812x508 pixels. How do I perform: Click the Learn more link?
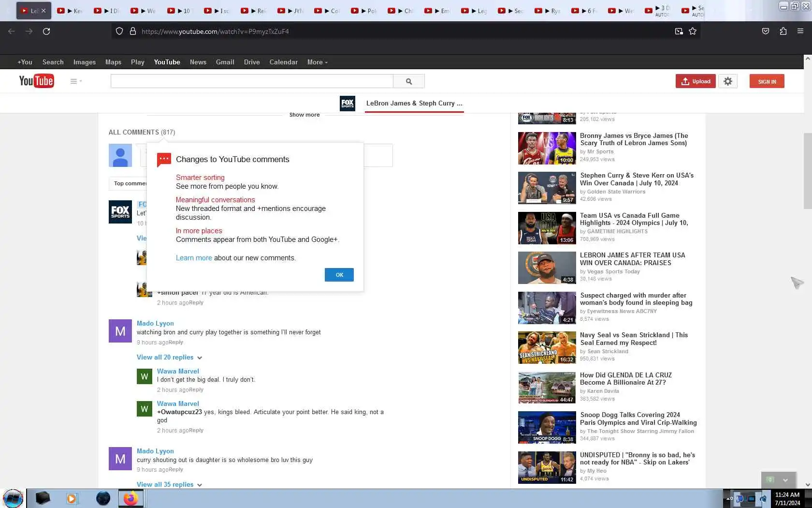tap(194, 258)
